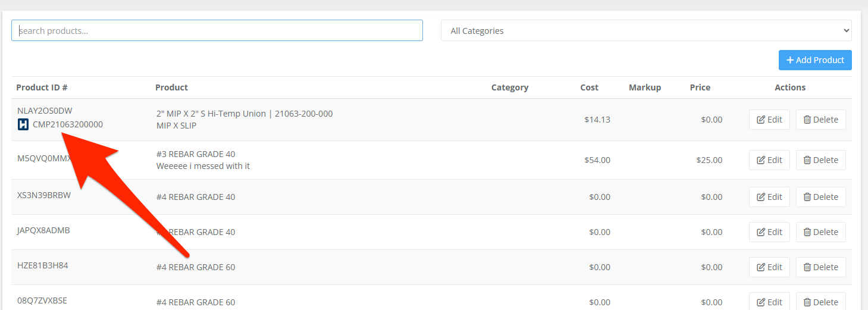Click the Markup column header
Viewport: 868px width, 310px height.
coord(645,87)
